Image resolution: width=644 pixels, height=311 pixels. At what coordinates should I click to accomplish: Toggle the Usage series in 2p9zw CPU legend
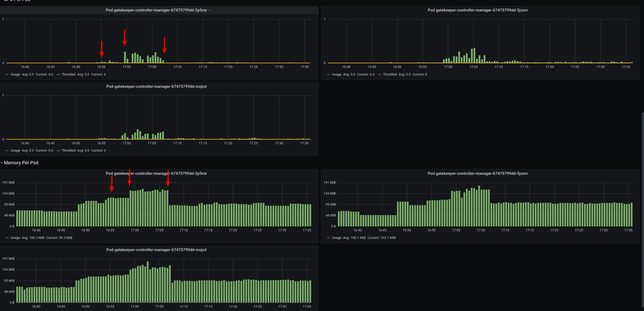15,74
